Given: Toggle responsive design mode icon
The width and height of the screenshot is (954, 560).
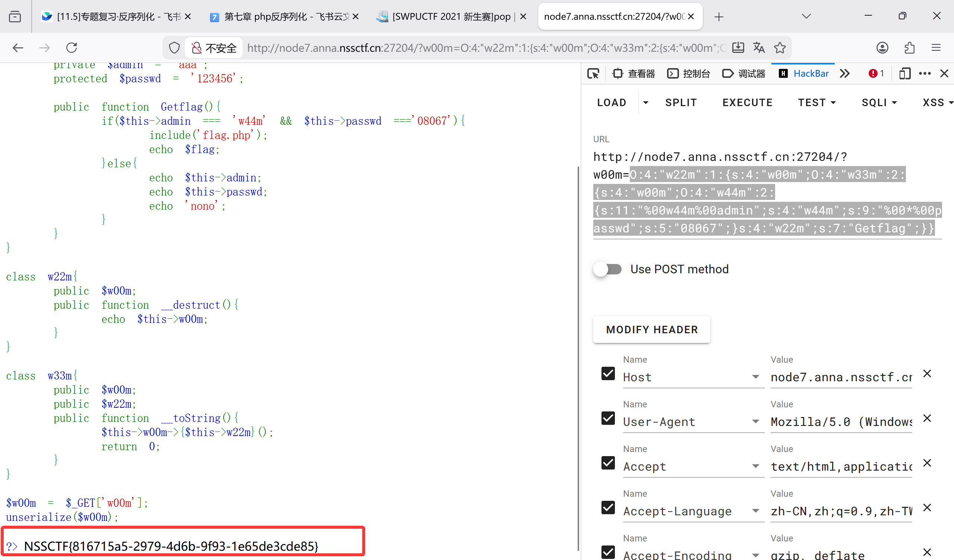Looking at the screenshot, I should [x=904, y=73].
